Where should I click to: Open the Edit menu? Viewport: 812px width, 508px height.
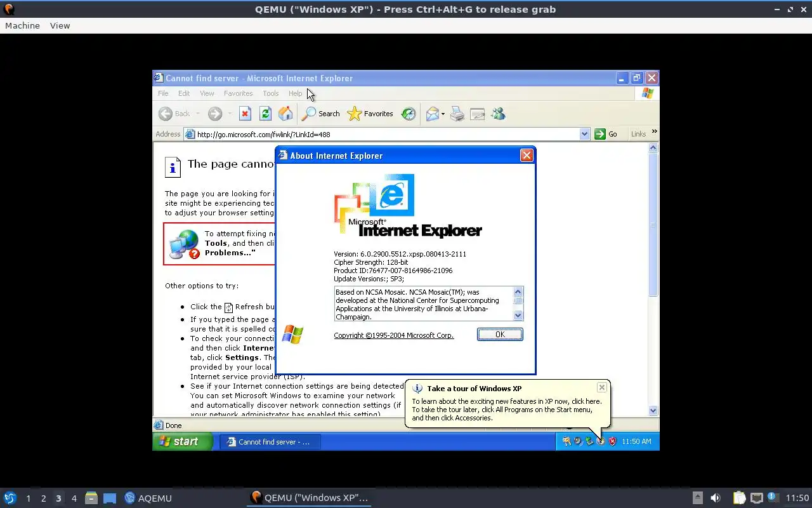point(184,93)
